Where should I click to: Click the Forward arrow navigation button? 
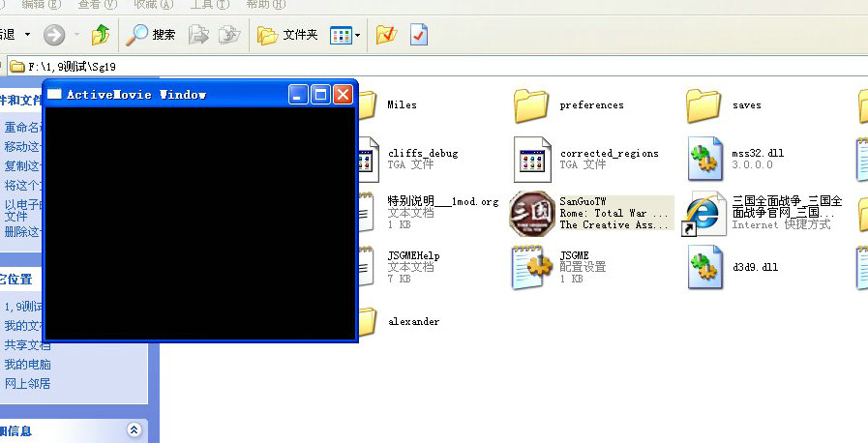coord(55,36)
